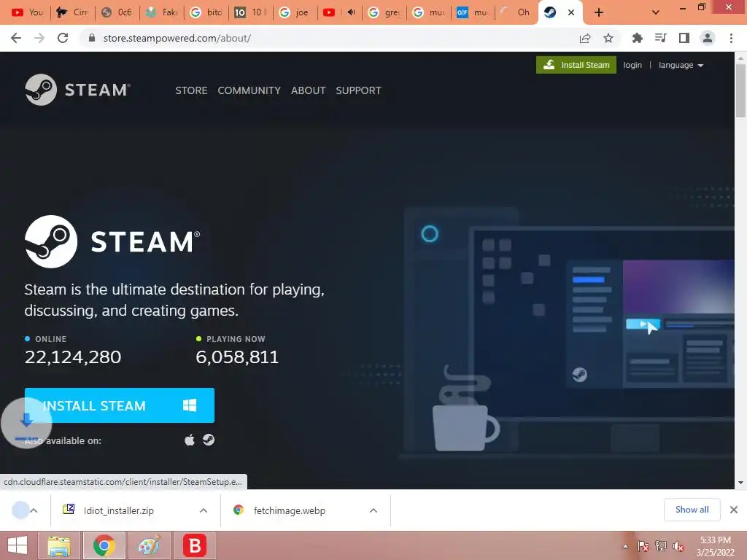Click the network tray icon

pos(661,546)
